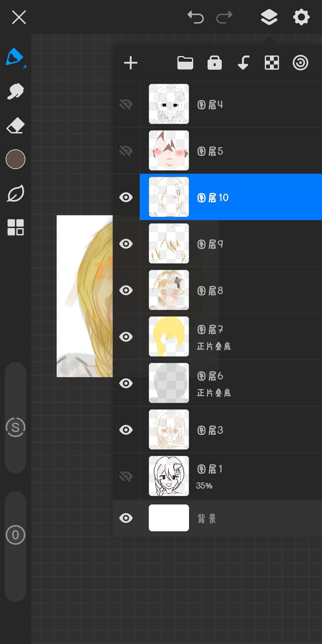Select the brush pen tool
This screenshot has height=644, width=322.
click(x=15, y=57)
